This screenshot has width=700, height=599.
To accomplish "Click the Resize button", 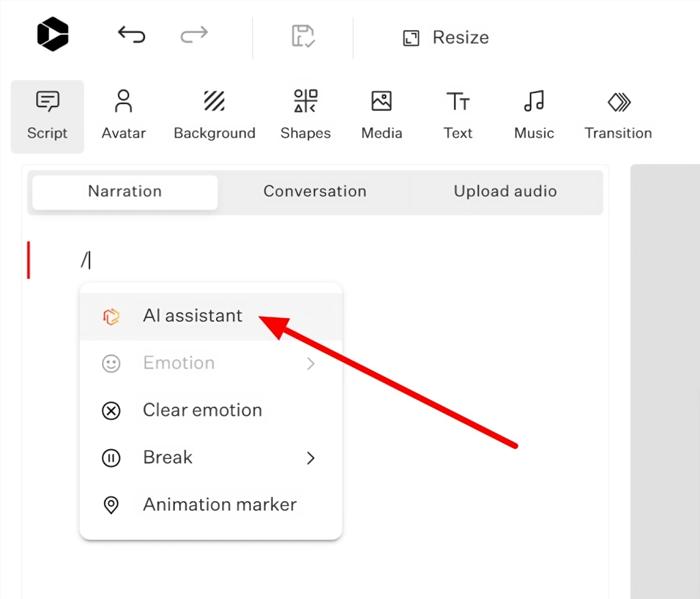I will (446, 38).
